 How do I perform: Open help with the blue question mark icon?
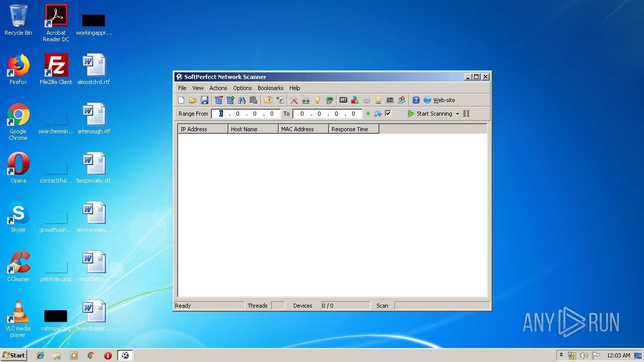click(x=416, y=100)
